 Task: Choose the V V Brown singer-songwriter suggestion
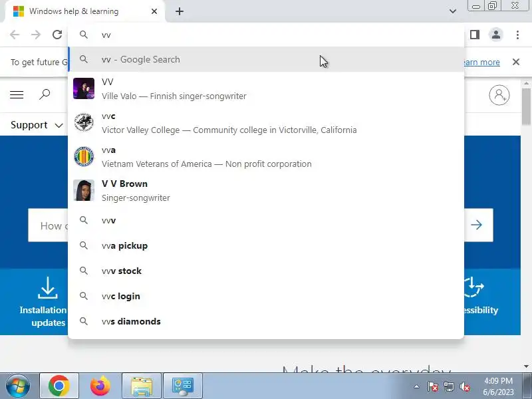pos(266,190)
